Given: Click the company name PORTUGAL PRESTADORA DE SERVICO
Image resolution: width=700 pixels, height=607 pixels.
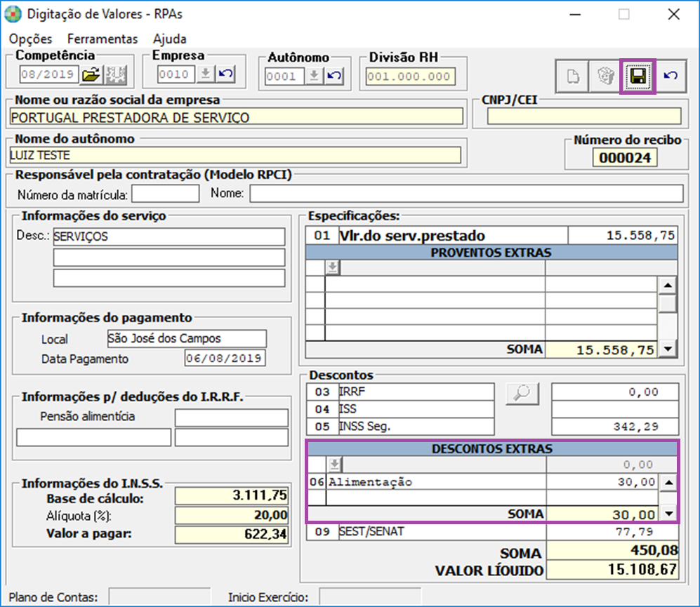Looking at the screenshot, I should 236,117.
